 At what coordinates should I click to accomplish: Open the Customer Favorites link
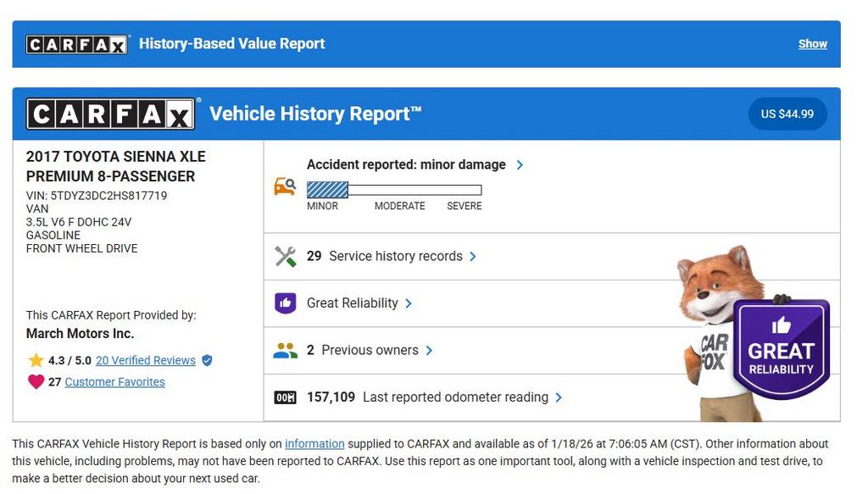point(114,382)
